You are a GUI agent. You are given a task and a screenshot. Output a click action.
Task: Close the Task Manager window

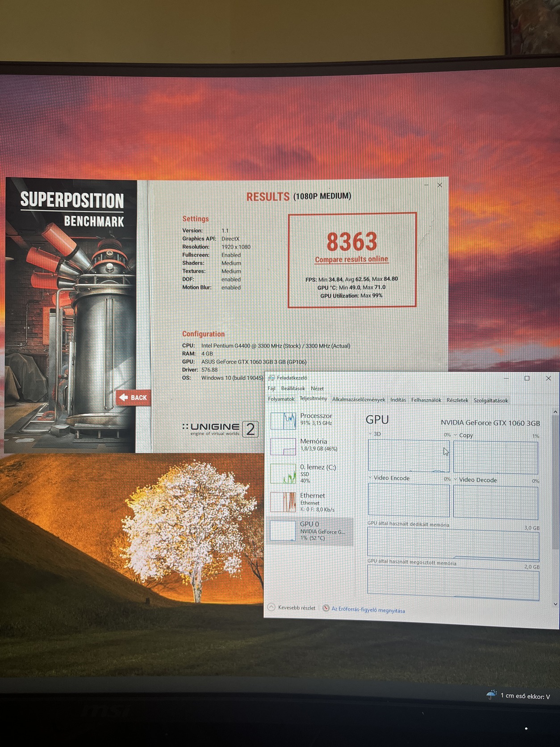548,378
